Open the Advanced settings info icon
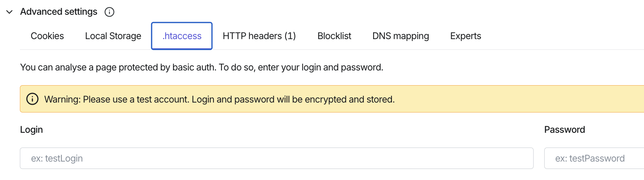 click(109, 12)
